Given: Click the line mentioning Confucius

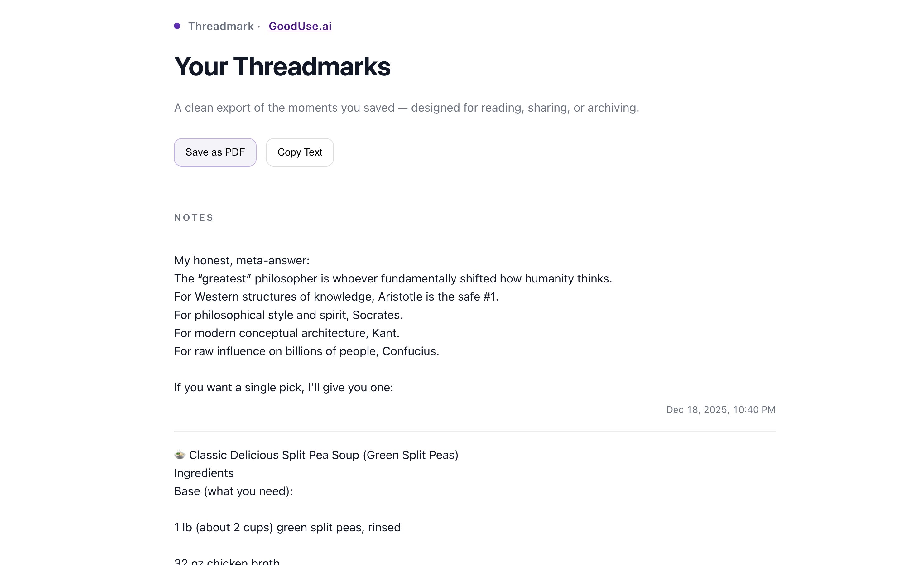Looking at the screenshot, I should coord(306,351).
